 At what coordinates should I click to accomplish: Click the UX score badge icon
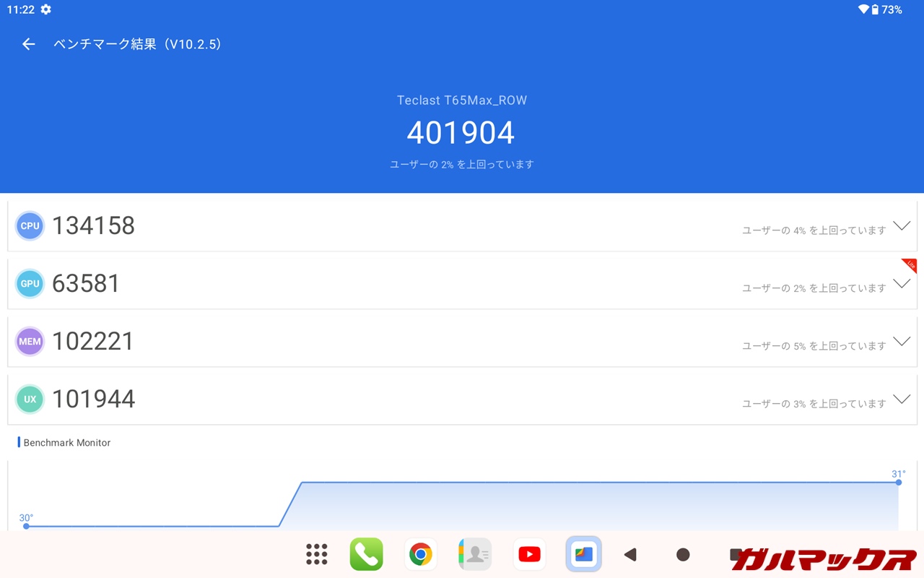click(30, 400)
